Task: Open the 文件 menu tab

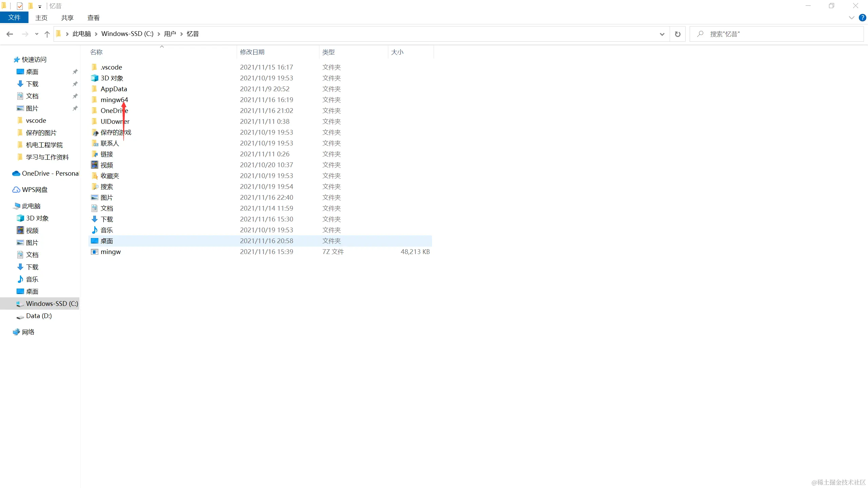Action: tap(14, 18)
